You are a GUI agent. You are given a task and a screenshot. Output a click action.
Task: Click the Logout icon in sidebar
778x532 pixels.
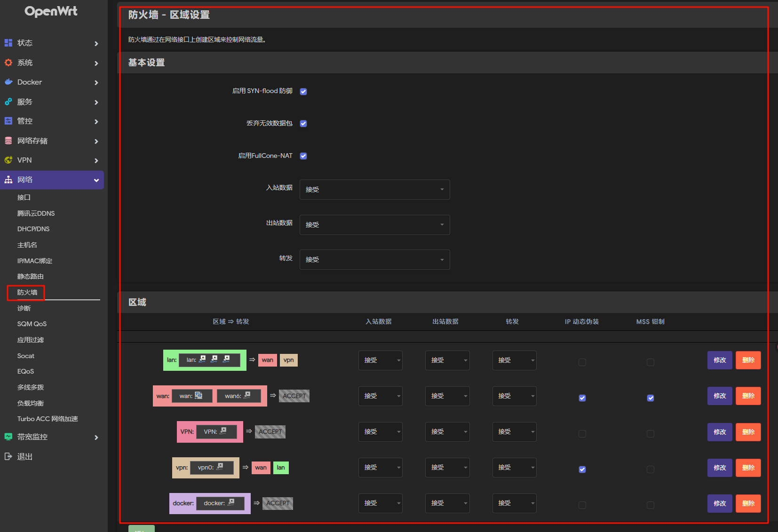coord(8,456)
